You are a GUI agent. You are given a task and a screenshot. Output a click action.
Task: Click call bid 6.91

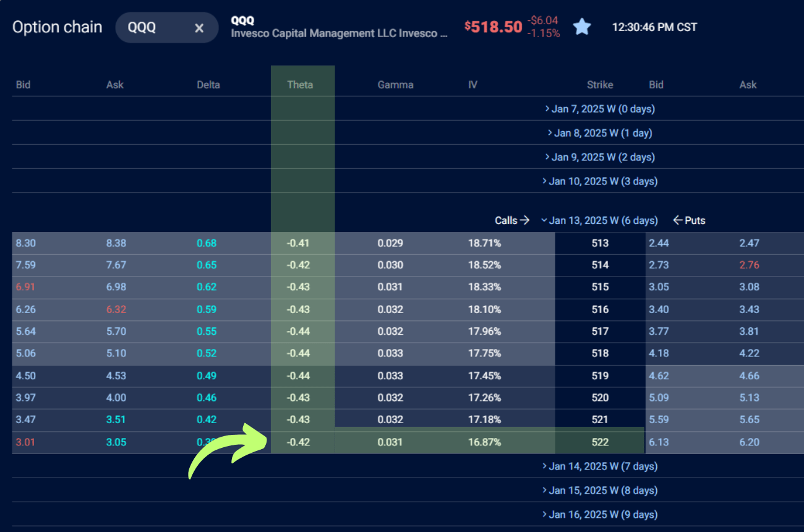coord(25,287)
